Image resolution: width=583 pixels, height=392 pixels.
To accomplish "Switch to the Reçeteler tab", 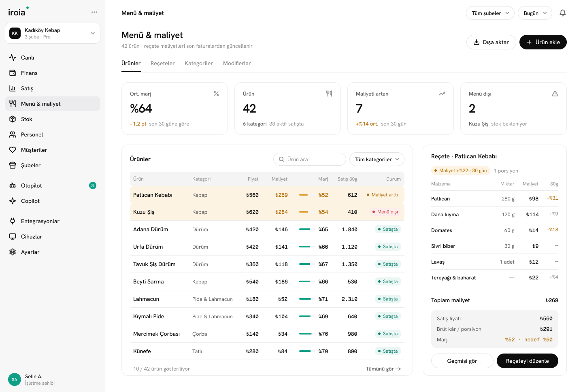I will click(x=163, y=63).
